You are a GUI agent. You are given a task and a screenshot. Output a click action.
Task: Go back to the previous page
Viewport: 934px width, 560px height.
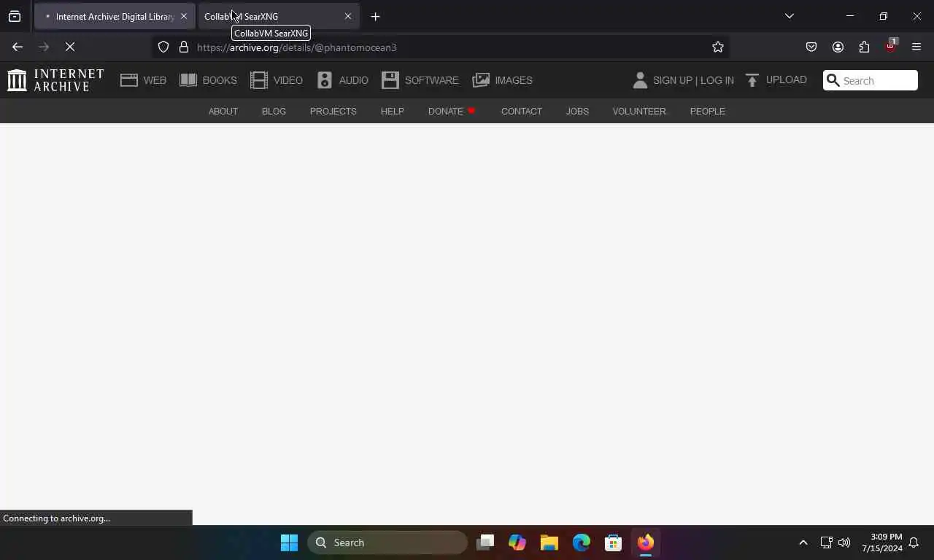point(18,47)
